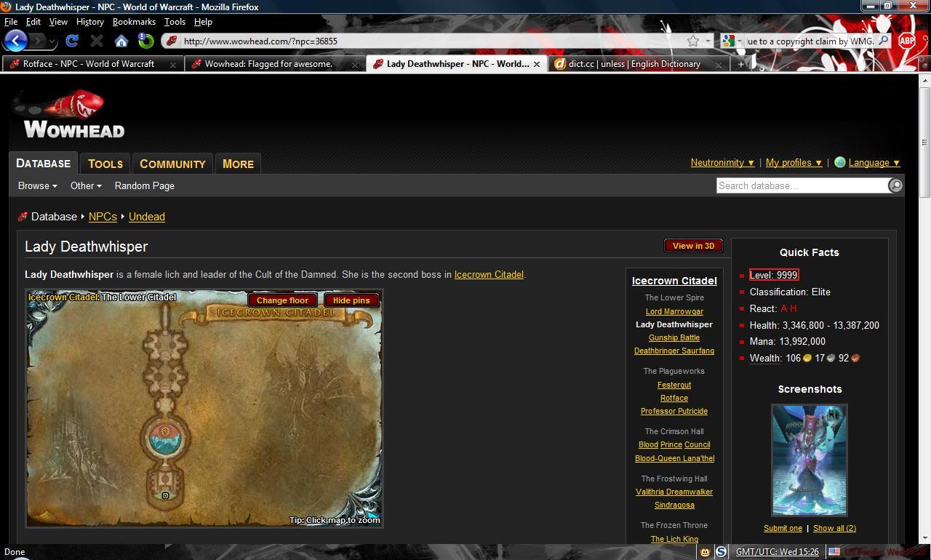Open the Professor Putricide link
Viewport: 931px width, 560px height.
click(x=674, y=411)
